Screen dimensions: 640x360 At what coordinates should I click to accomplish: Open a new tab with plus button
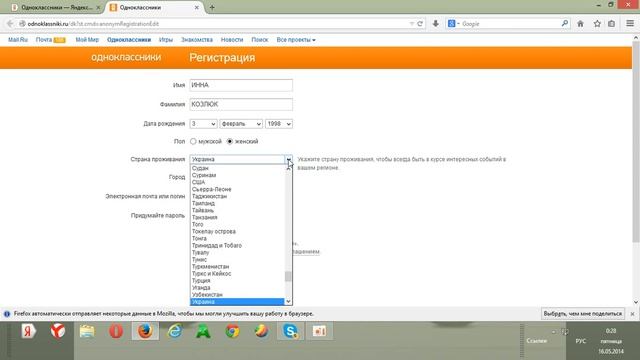(212, 7)
